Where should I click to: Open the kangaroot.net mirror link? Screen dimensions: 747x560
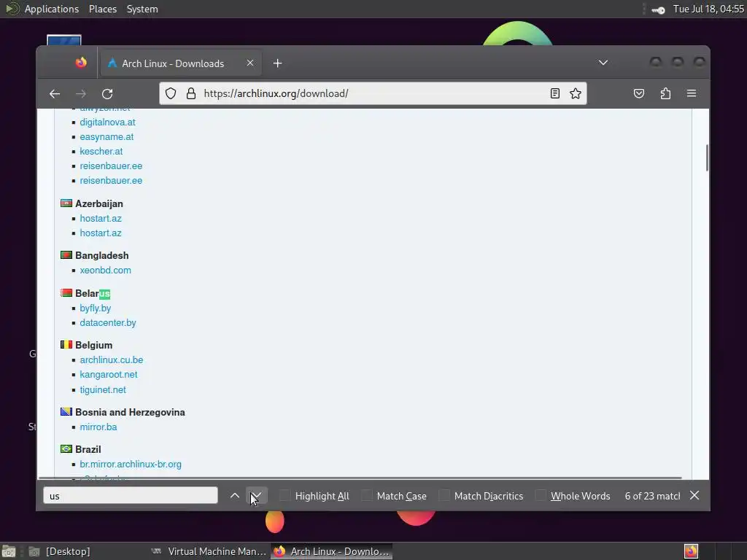click(x=109, y=375)
